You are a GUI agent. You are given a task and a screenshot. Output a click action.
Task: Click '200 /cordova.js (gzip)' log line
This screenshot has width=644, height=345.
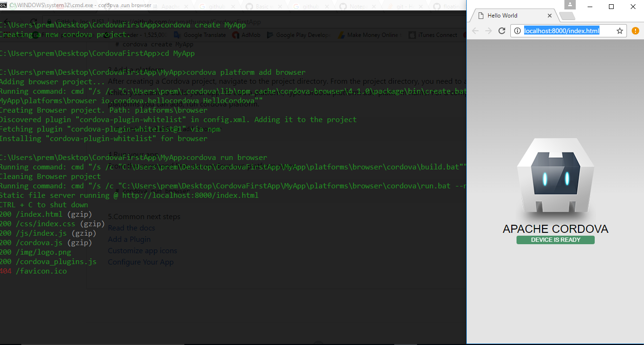46,243
